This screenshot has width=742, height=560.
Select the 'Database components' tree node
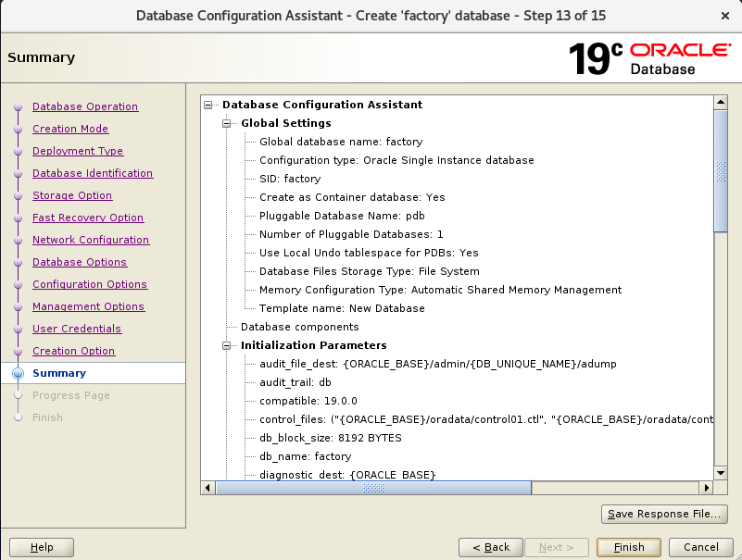pyautogui.click(x=299, y=327)
